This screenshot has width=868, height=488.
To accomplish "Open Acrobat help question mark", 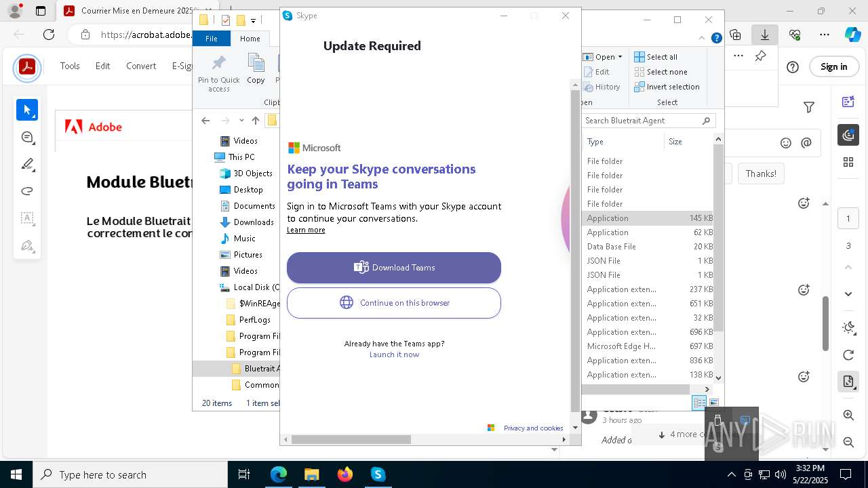I will 793,66.
